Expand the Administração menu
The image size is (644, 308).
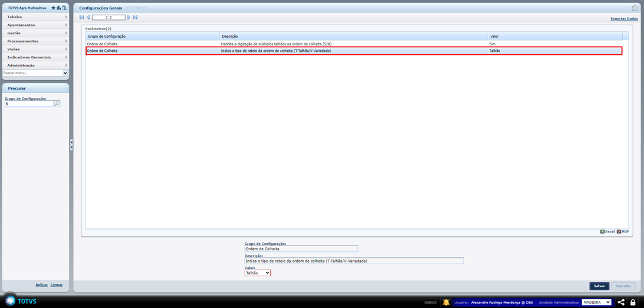click(x=35, y=65)
